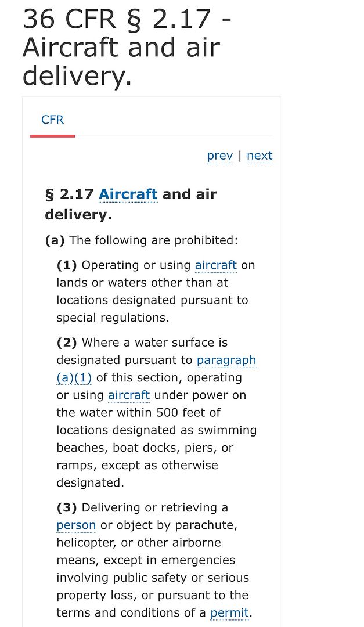Open aircraft link before 'under power'

(x=129, y=395)
